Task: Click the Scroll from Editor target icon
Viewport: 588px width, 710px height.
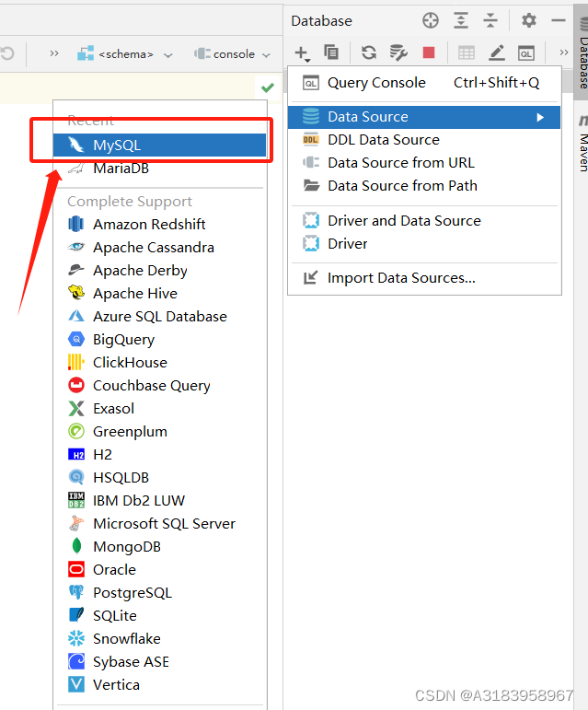Action: 431,20
